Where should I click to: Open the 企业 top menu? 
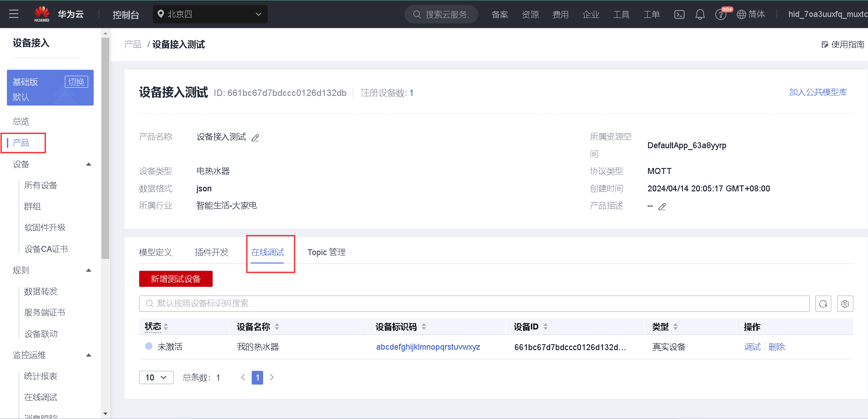coord(591,15)
